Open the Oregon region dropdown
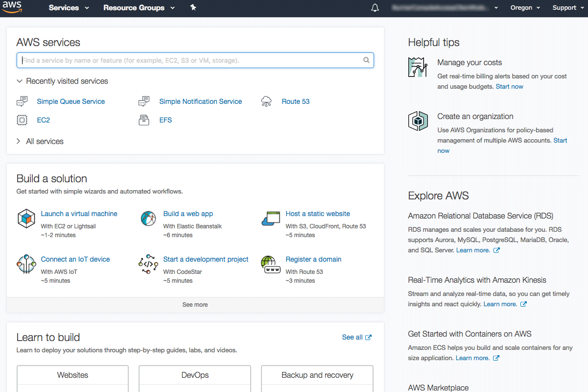 pos(524,8)
